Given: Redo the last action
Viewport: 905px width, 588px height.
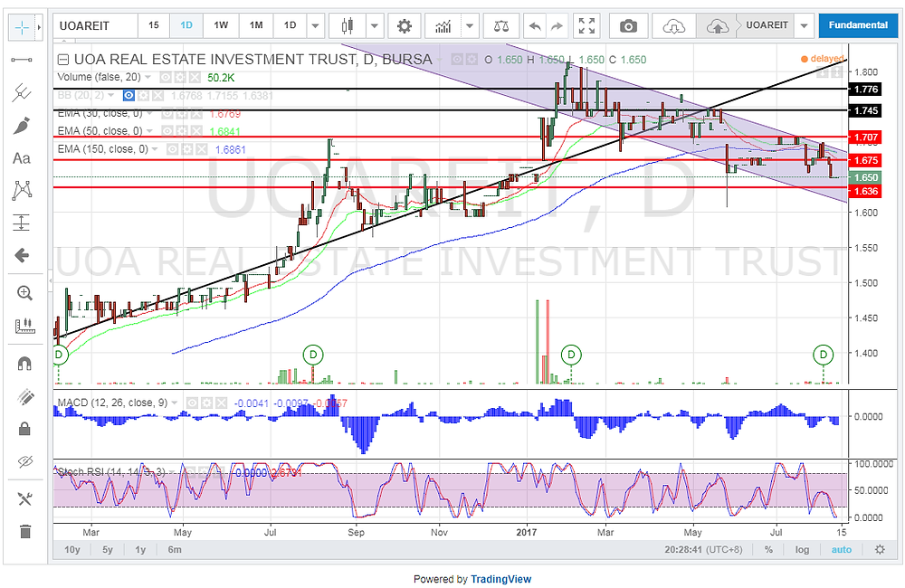Looking at the screenshot, I should [557, 26].
